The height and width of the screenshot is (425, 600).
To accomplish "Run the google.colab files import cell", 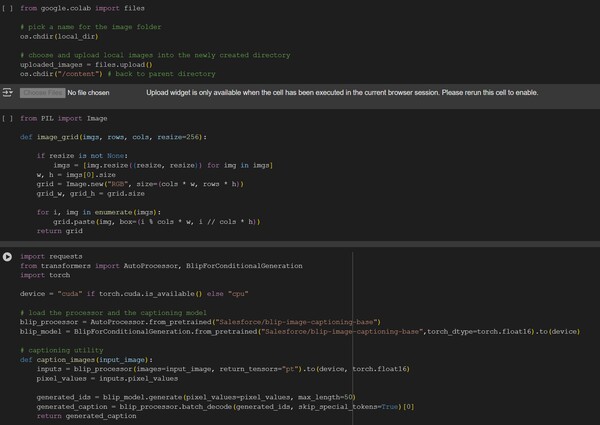I will [8, 7].
